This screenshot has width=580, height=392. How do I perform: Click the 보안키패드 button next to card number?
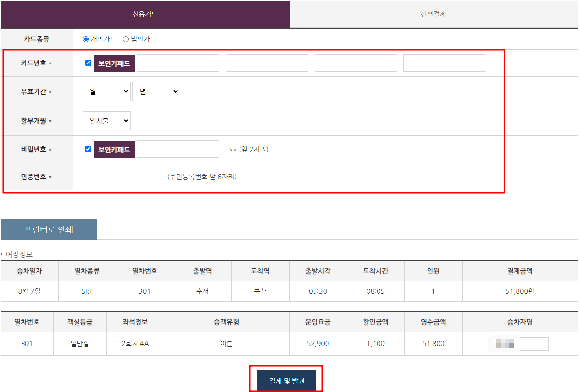coord(113,63)
